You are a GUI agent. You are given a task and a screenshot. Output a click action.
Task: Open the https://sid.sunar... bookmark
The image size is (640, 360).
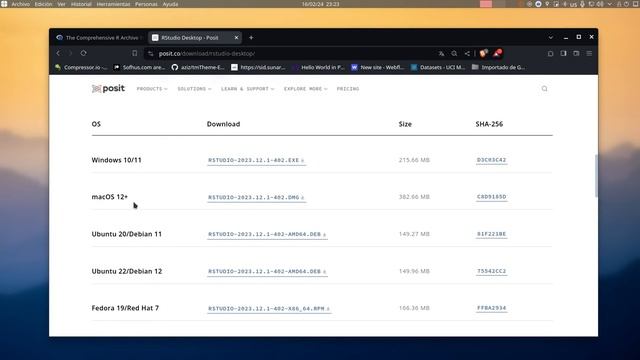click(x=258, y=67)
